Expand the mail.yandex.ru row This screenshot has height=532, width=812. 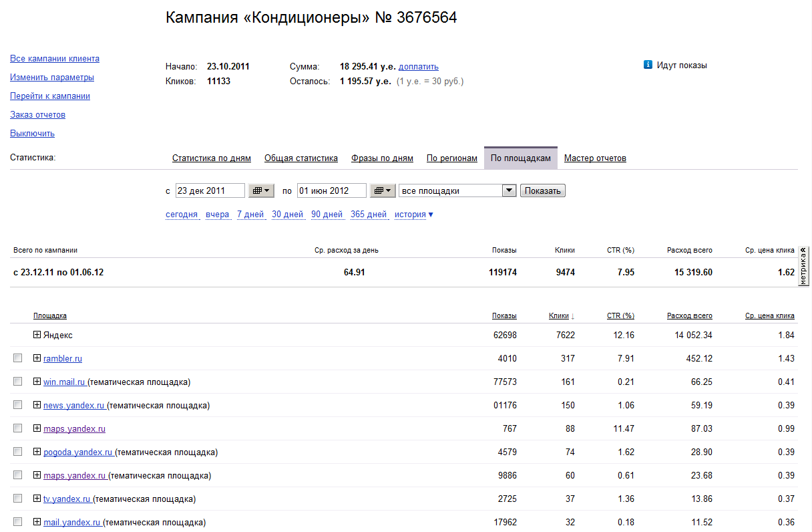[x=37, y=522]
